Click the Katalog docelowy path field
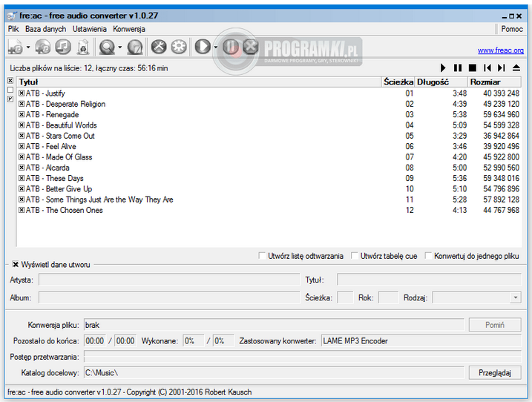532x402 pixels. (274, 372)
